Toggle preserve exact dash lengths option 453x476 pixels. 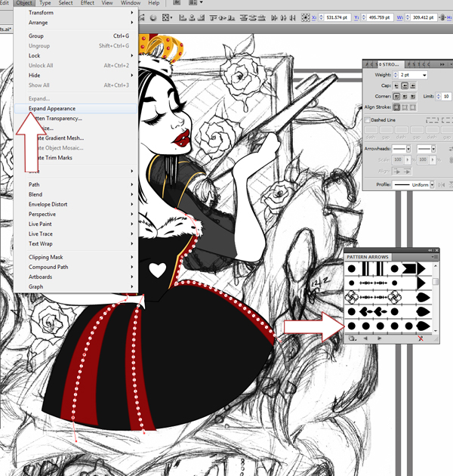[x=432, y=120]
